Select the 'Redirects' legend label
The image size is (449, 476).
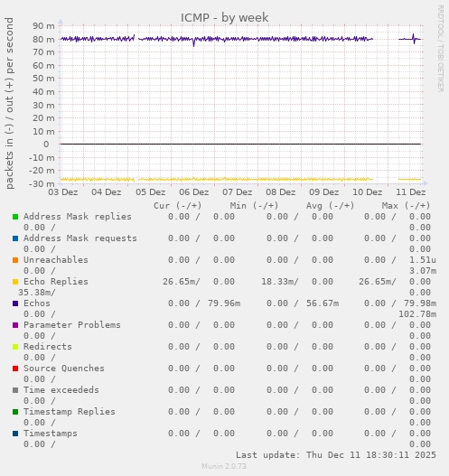pos(48,347)
